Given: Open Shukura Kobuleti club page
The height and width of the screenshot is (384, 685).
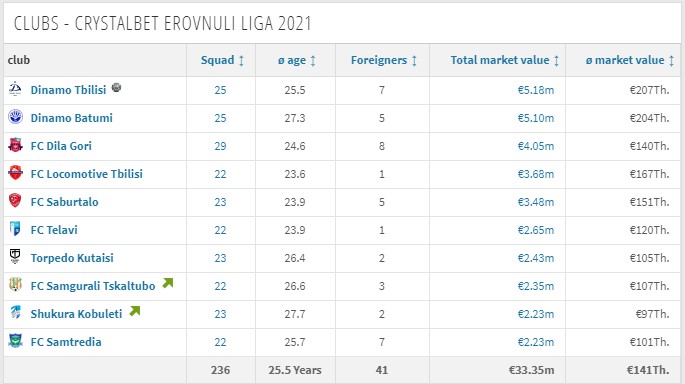Looking at the screenshot, I should pos(76,314).
